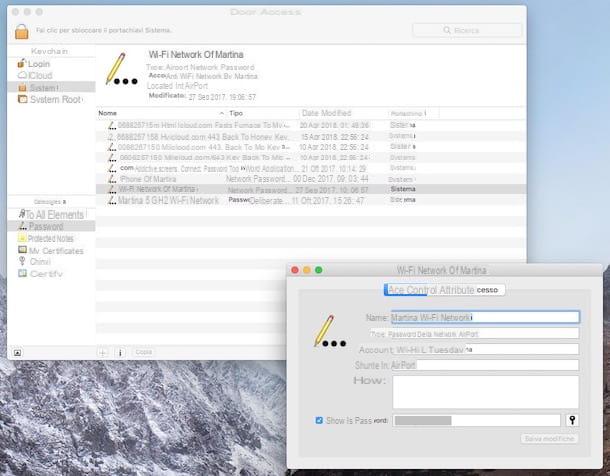Sort list by Date Modified column

[326, 113]
